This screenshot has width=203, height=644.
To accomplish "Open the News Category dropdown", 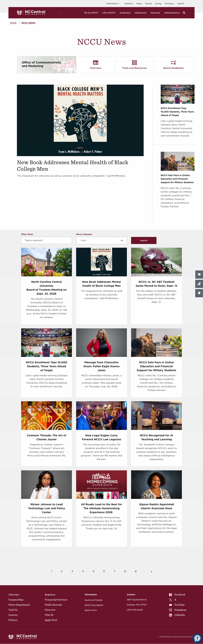I will (101, 240).
